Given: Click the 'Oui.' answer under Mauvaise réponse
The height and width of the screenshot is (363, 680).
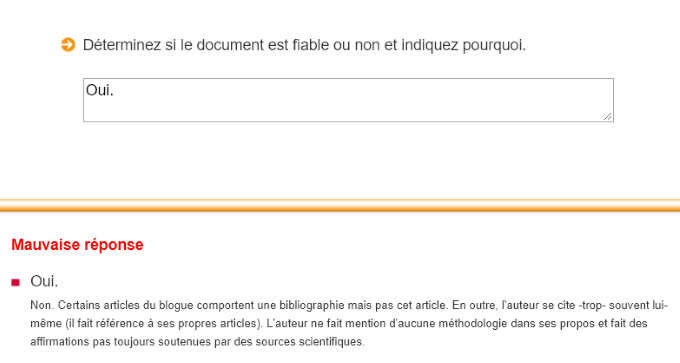Looking at the screenshot, I should pos(44,281).
